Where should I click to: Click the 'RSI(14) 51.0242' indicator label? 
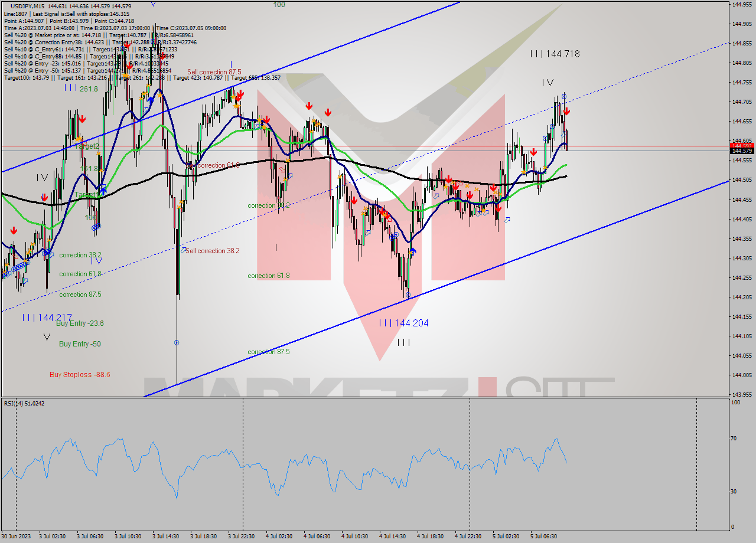[x=24, y=403]
